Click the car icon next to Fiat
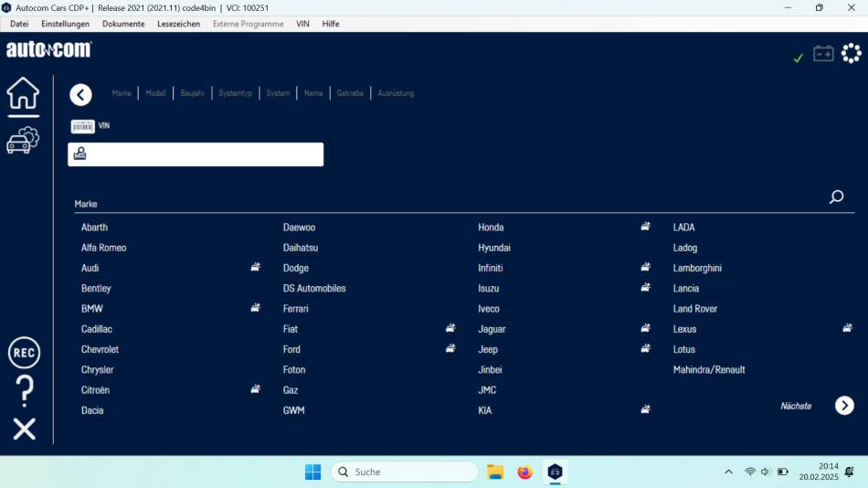Viewport: 868px width, 488px height. [450, 328]
